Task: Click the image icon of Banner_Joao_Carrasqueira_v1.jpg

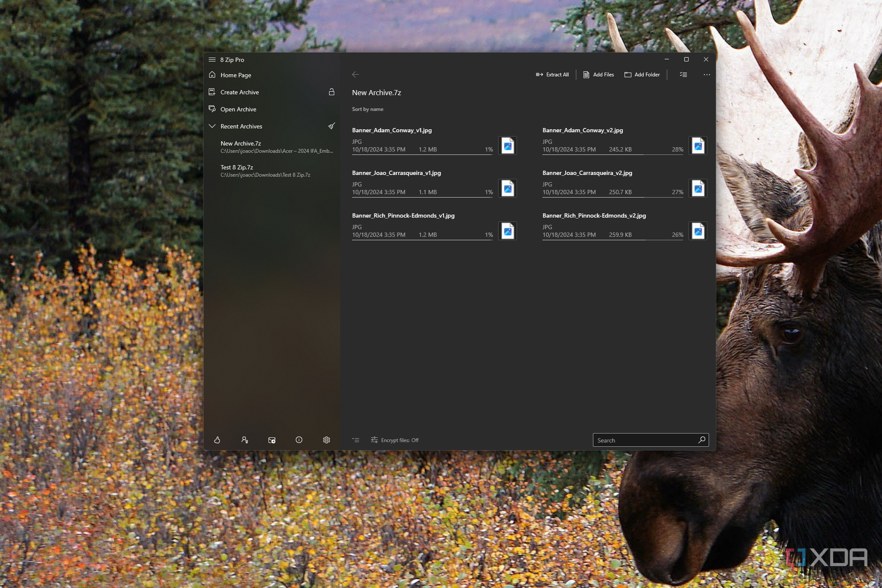Action: coord(508,188)
